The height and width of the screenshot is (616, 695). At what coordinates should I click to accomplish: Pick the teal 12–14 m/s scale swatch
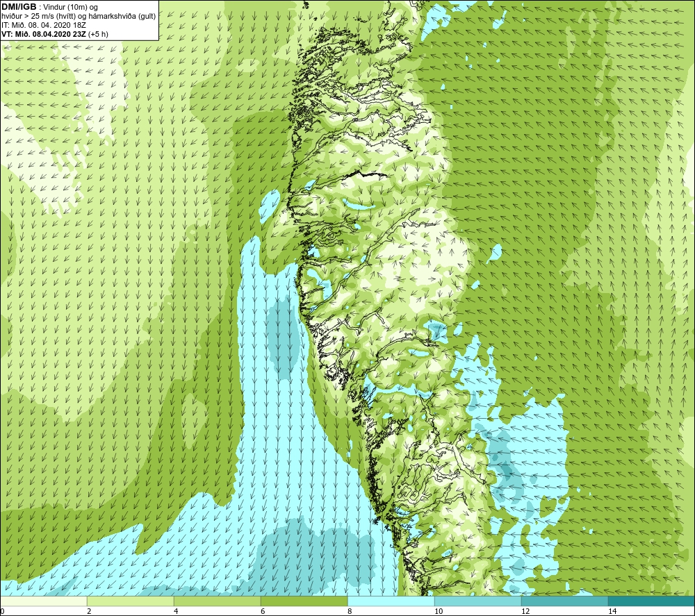(564, 601)
